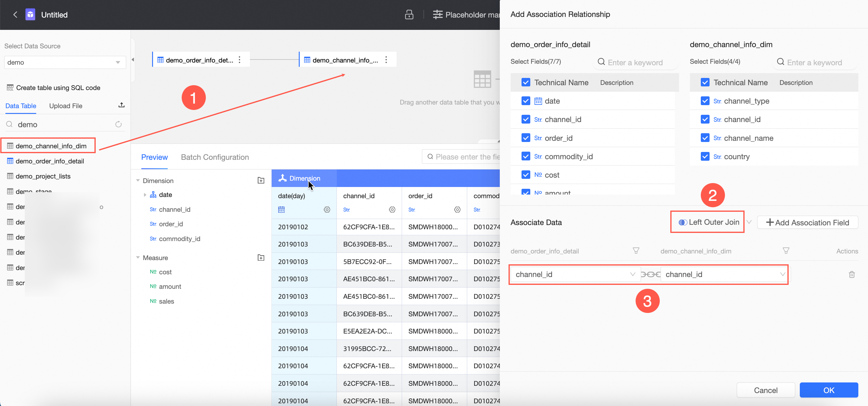
Task: Expand the date dimension hierarchy
Action: tap(145, 195)
